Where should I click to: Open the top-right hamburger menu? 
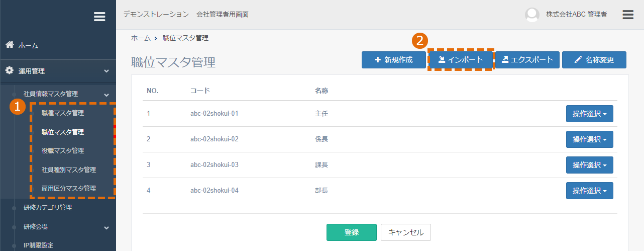point(628,15)
